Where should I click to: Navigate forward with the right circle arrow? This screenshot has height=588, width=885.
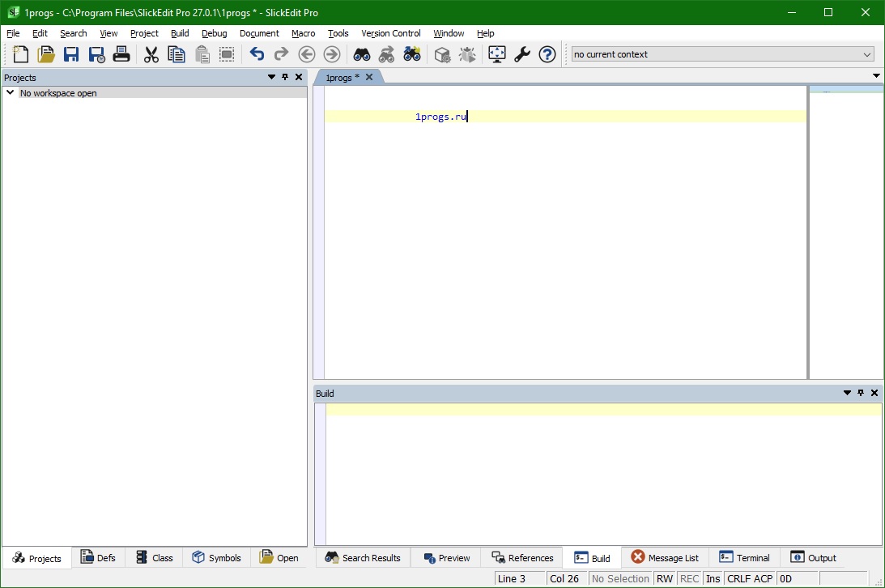click(332, 54)
